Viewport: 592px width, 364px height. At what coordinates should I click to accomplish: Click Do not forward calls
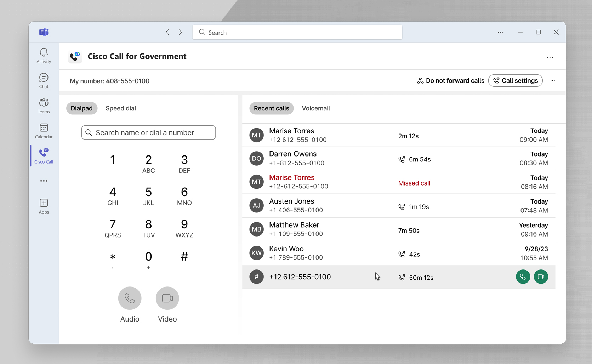pos(450,81)
